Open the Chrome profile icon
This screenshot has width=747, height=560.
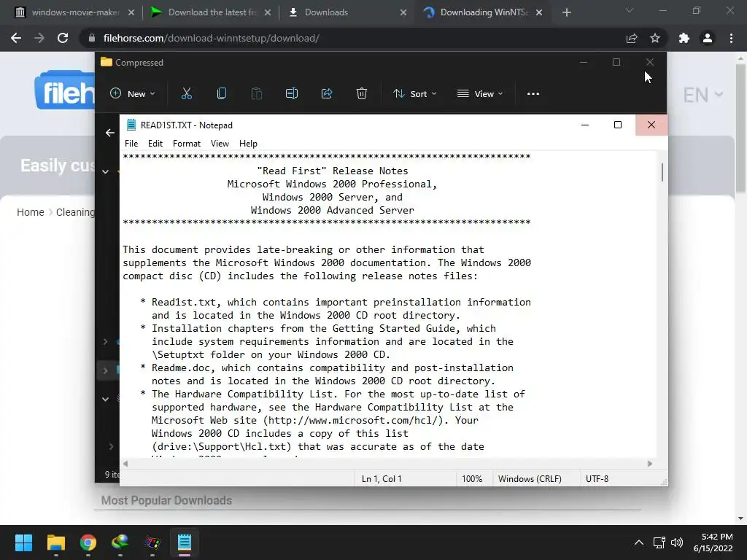tap(708, 38)
